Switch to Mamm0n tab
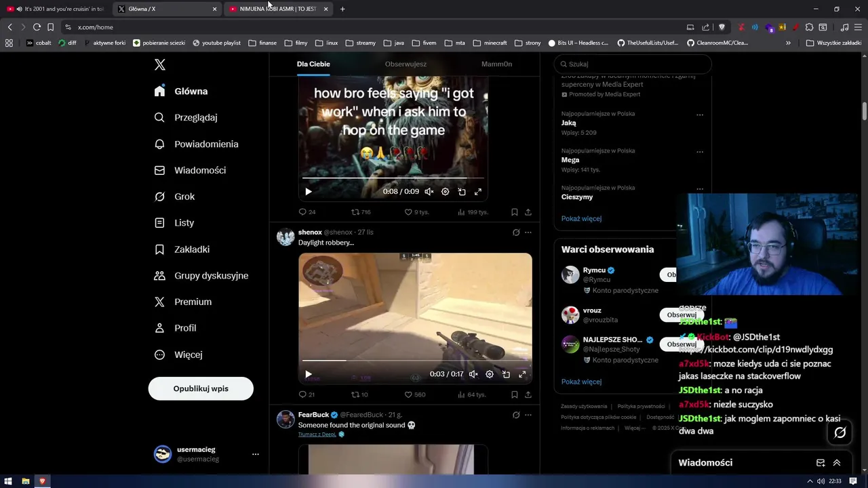 (x=496, y=64)
